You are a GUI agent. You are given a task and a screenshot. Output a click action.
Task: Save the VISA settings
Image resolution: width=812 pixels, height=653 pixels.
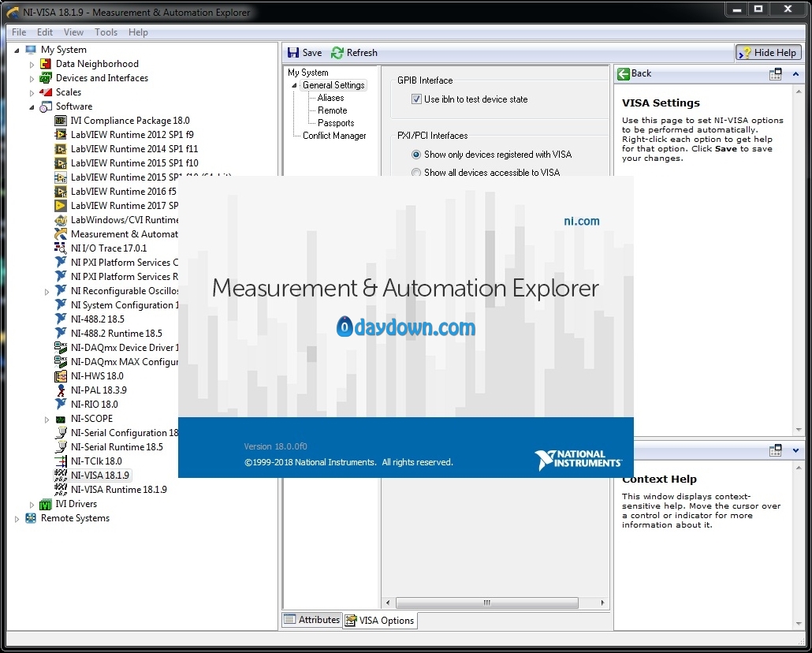(305, 52)
